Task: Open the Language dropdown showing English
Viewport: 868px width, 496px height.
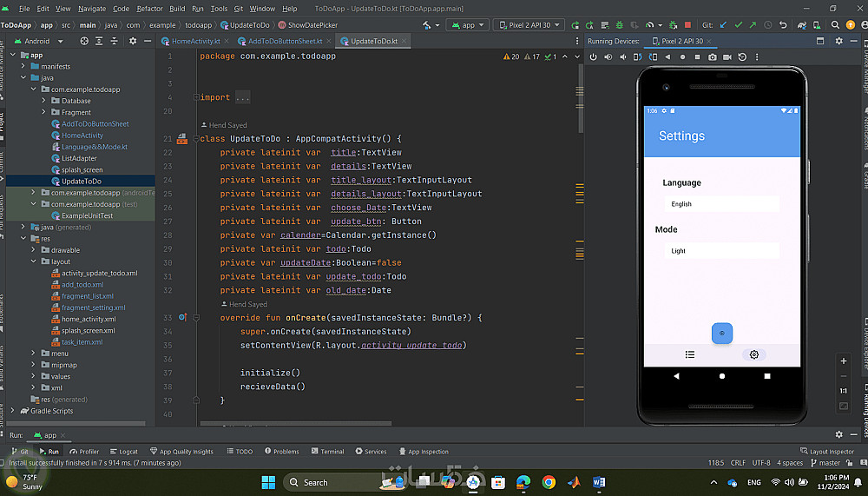Action: (x=721, y=204)
